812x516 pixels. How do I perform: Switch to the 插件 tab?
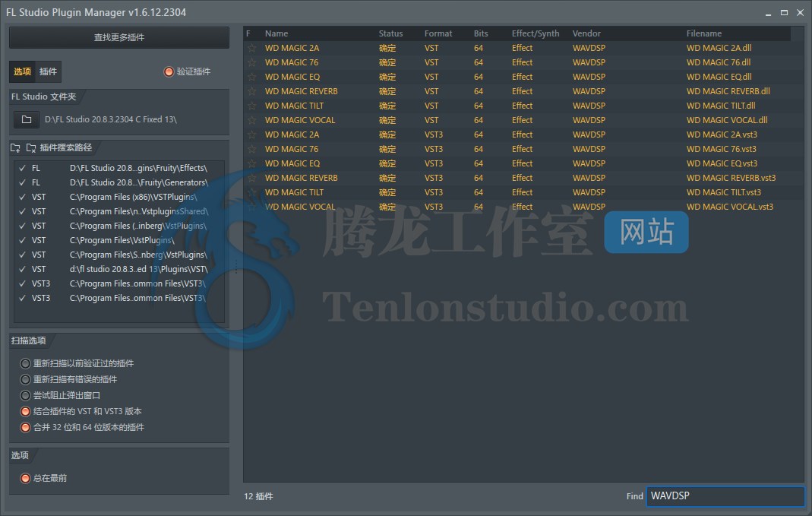(48, 71)
